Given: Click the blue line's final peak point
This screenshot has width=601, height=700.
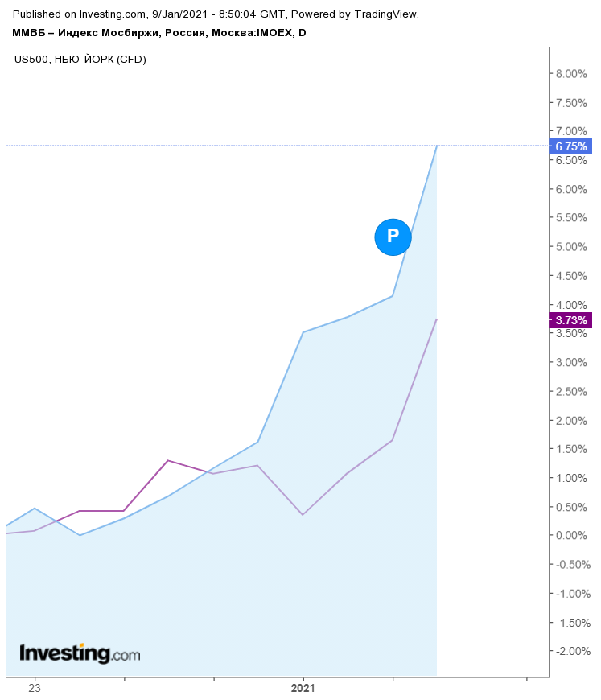Looking at the screenshot, I should pyautogui.click(x=437, y=146).
